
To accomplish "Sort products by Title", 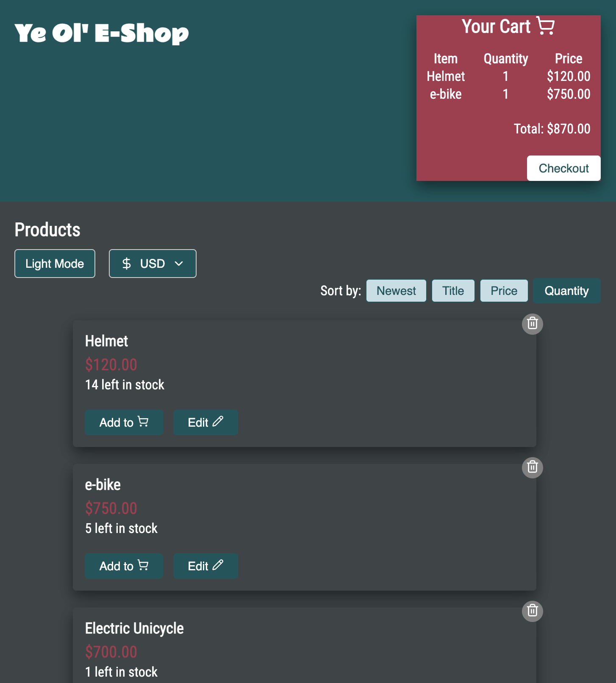I will point(453,291).
